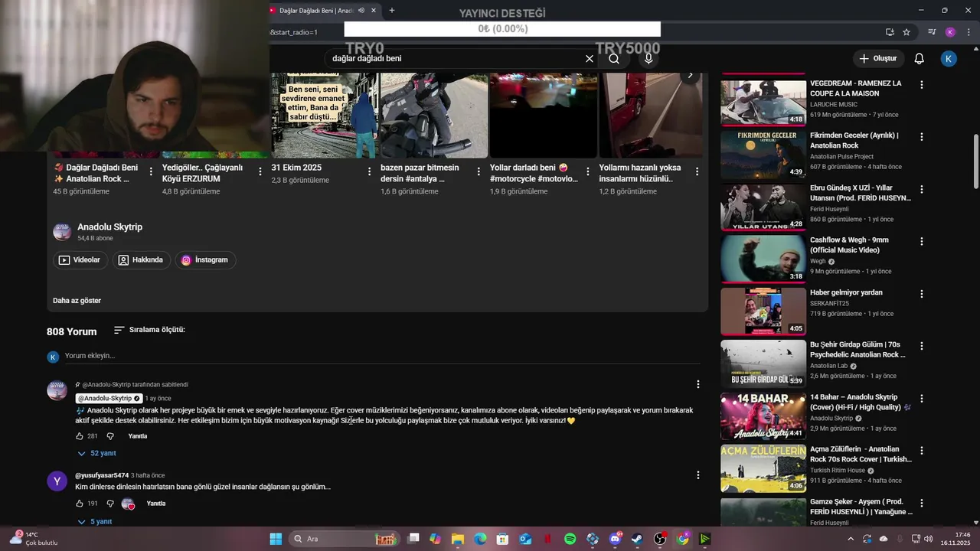Show hidden system tray icons chevron
980x551 pixels.
pyautogui.click(x=851, y=539)
